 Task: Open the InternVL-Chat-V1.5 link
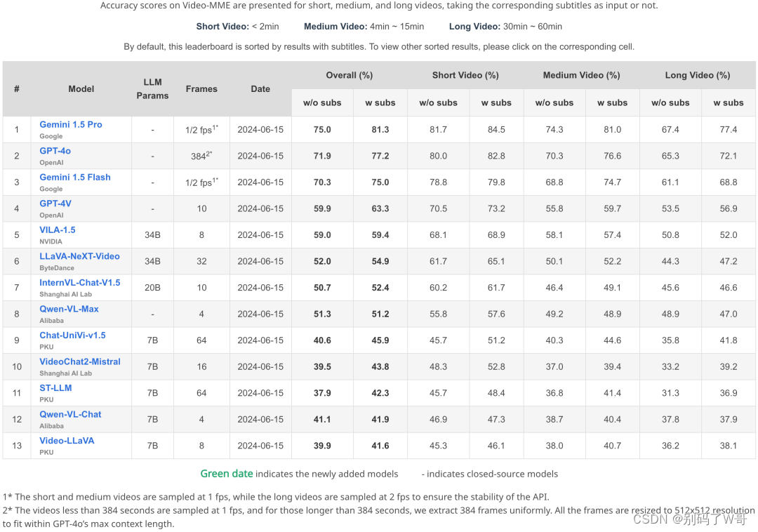(x=80, y=282)
